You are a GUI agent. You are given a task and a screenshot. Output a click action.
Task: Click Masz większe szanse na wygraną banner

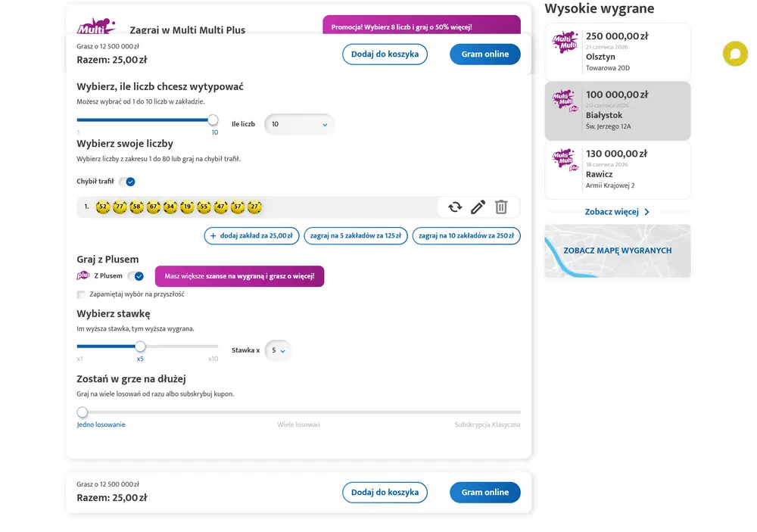(x=239, y=276)
